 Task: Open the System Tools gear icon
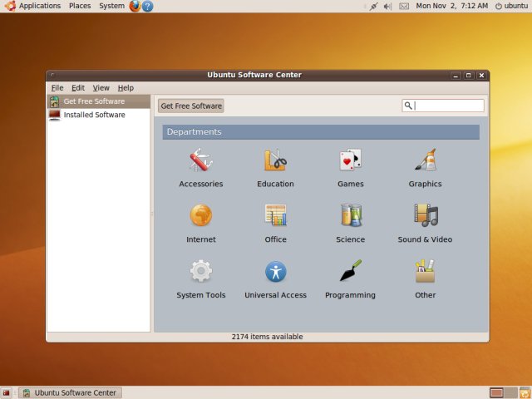tap(201, 271)
